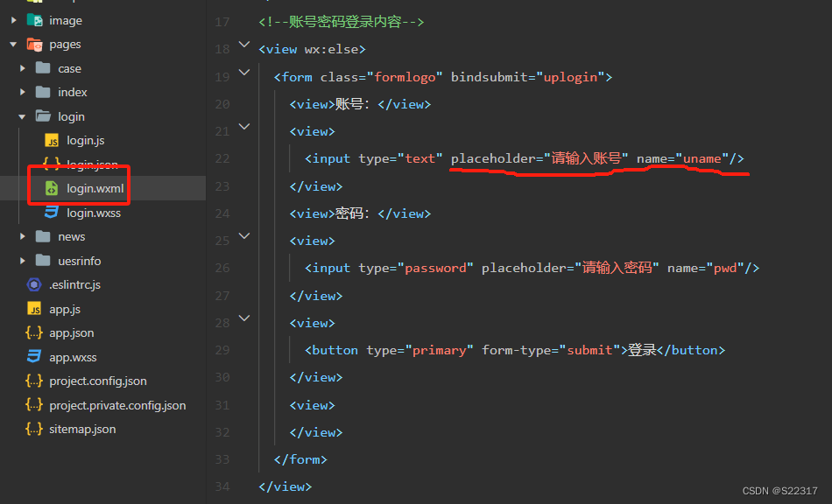Click the index folder icon

43,92
